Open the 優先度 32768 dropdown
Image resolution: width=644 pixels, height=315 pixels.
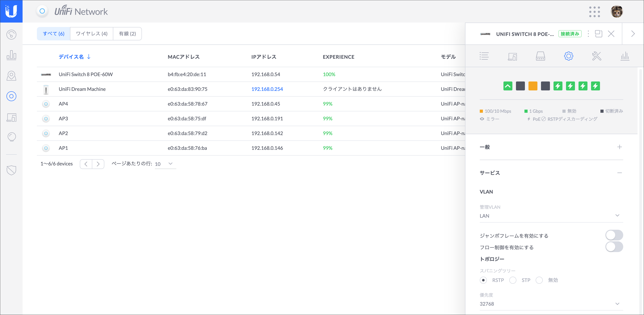click(x=551, y=304)
